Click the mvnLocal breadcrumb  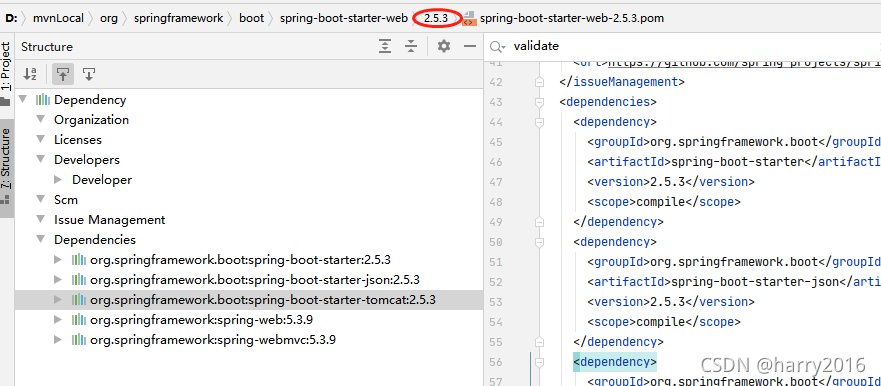(x=58, y=18)
